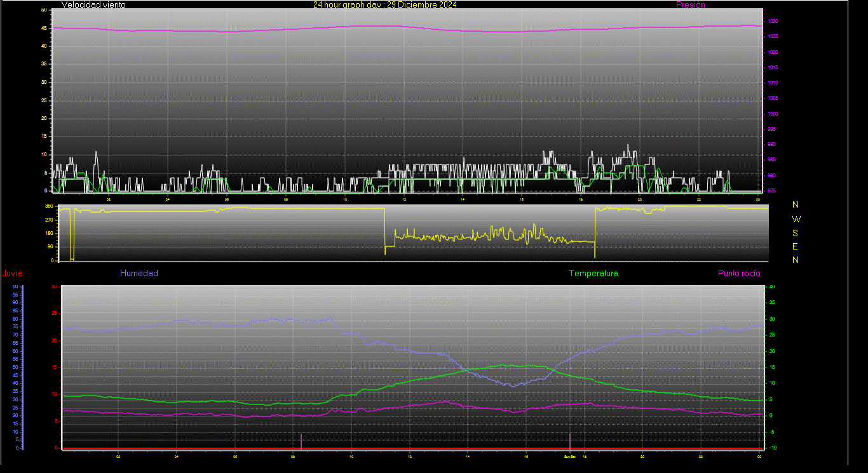Screen dimensions: 868x473
Task: Click the '24 hour graph day : 29 Diciembre 2024' title
Action: pyautogui.click(x=384, y=4)
